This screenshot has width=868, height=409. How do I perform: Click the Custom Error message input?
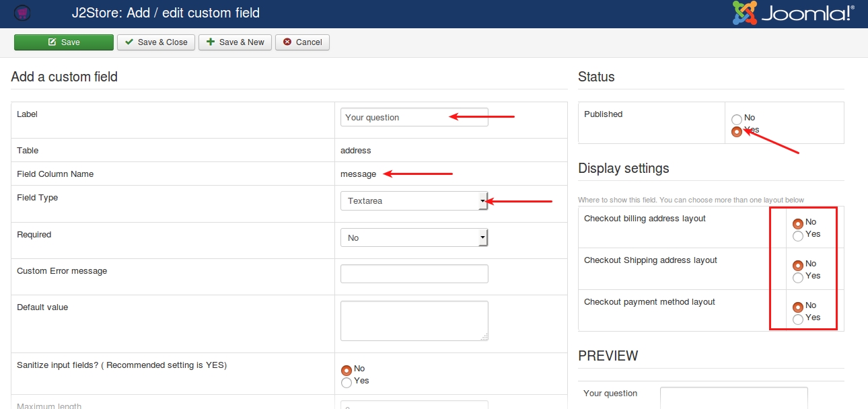tap(414, 274)
